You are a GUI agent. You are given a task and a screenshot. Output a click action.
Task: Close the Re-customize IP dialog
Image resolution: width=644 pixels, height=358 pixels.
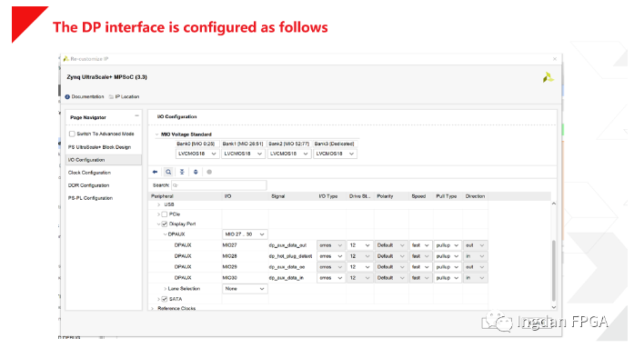click(x=555, y=59)
